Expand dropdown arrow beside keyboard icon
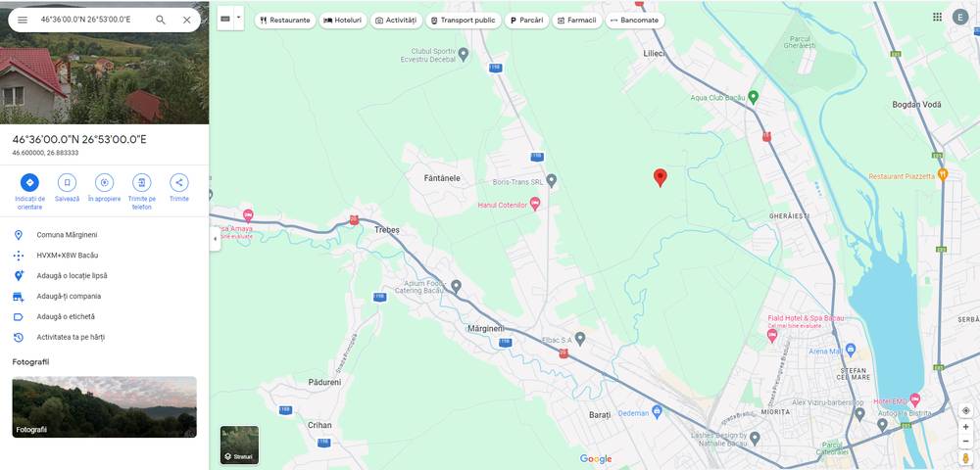This screenshot has width=980, height=470. 239,19
